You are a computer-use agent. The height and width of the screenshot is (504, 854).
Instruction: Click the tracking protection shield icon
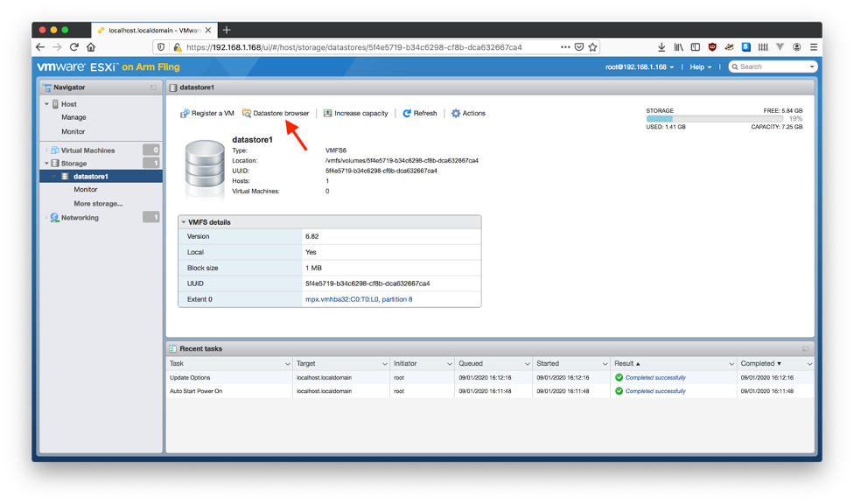click(x=161, y=47)
